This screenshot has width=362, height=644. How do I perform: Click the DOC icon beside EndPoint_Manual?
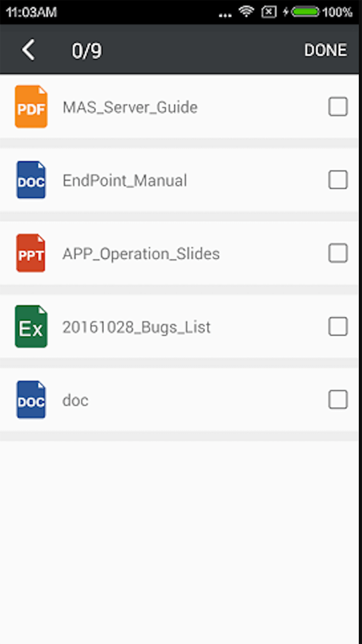click(x=31, y=180)
